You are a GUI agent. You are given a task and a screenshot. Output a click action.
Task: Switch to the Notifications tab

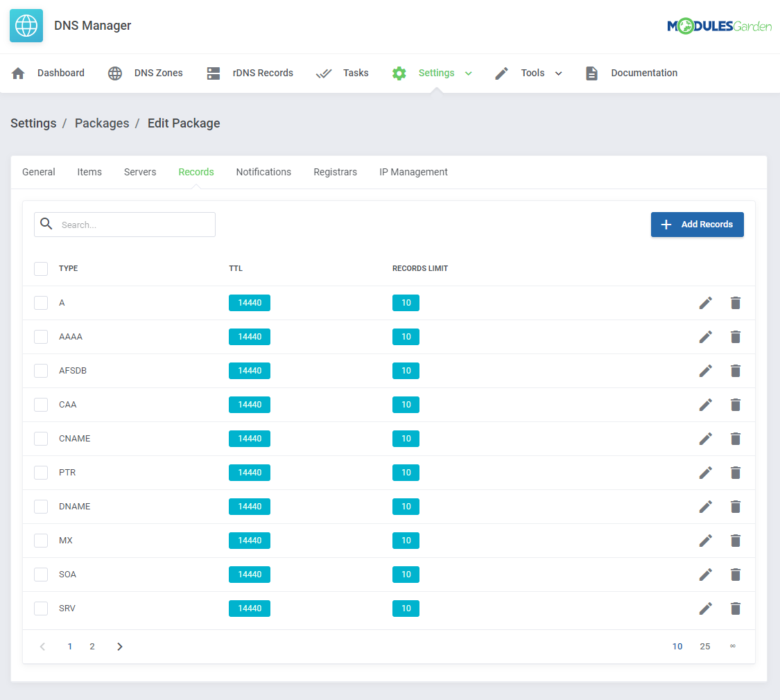tap(263, 172)
